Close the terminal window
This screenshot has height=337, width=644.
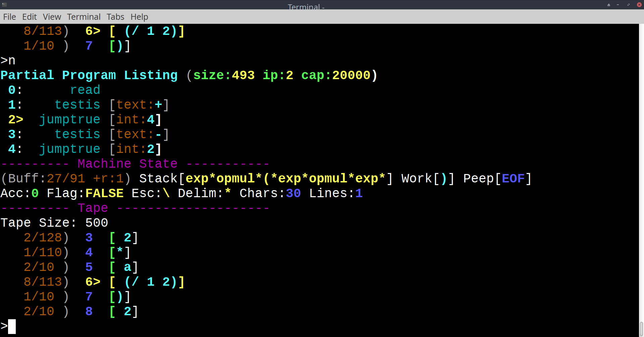(x=639, y=5)
